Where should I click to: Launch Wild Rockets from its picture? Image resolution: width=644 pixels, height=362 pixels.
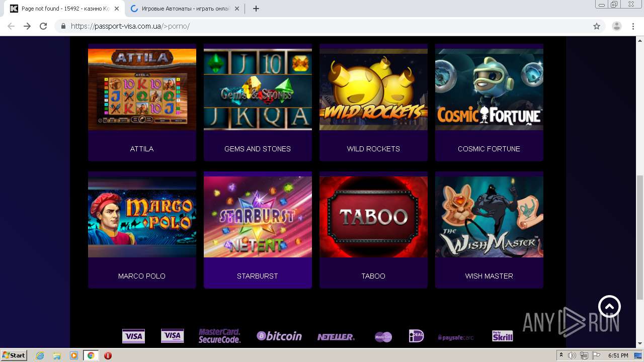373,89
